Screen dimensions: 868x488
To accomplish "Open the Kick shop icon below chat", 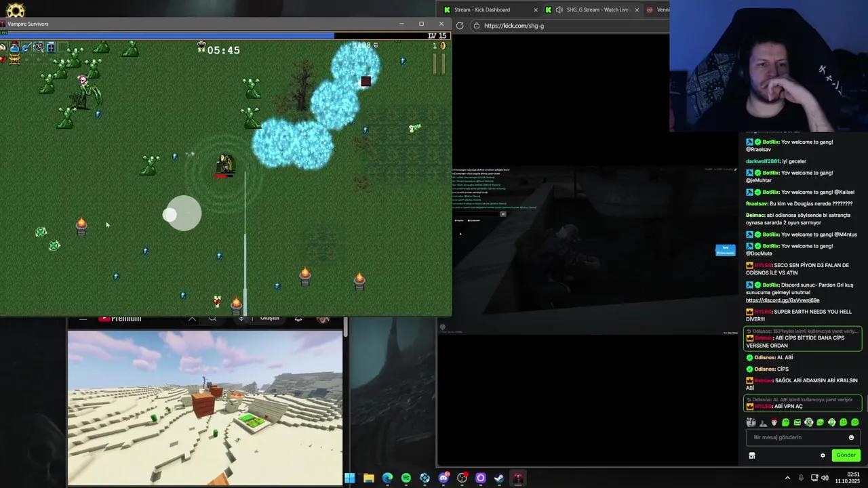I will [752, 455].
